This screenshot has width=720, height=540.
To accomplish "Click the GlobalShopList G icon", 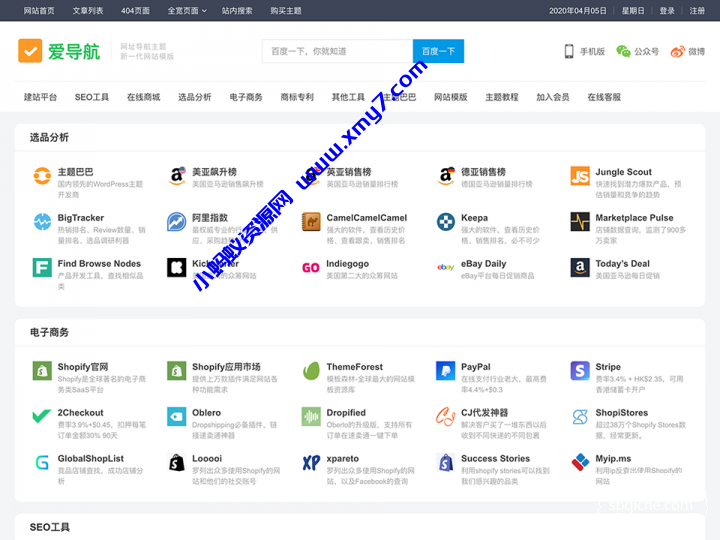I will click(x=42, y=462).
